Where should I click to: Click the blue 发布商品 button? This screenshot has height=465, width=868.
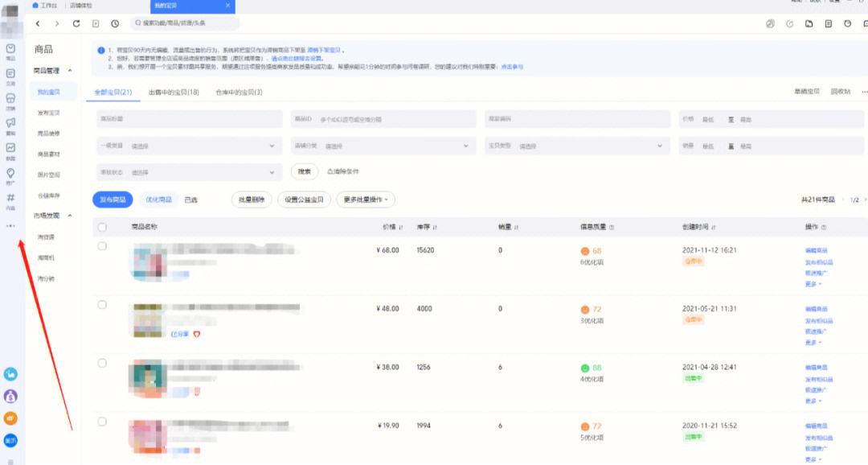click(x=113, y=200)
